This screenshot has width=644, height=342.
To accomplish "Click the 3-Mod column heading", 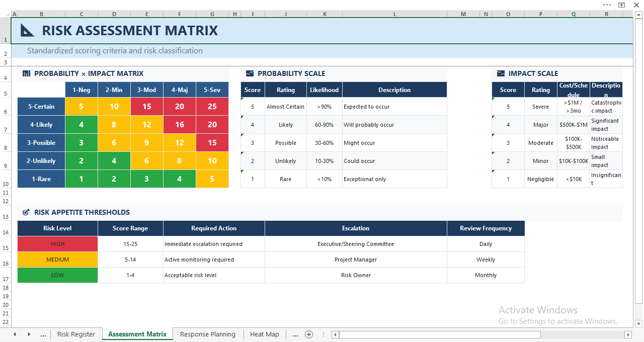I will click(x=147, y=90).
